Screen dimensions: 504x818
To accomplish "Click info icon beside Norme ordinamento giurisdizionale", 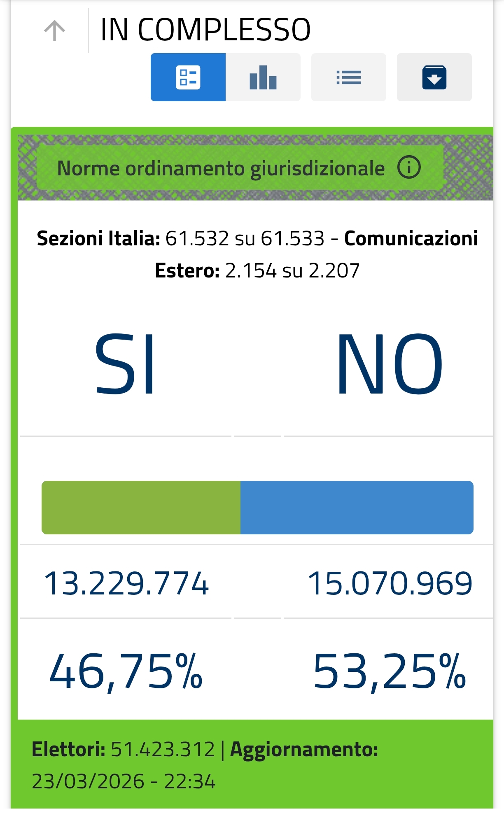I will point(409,168).
